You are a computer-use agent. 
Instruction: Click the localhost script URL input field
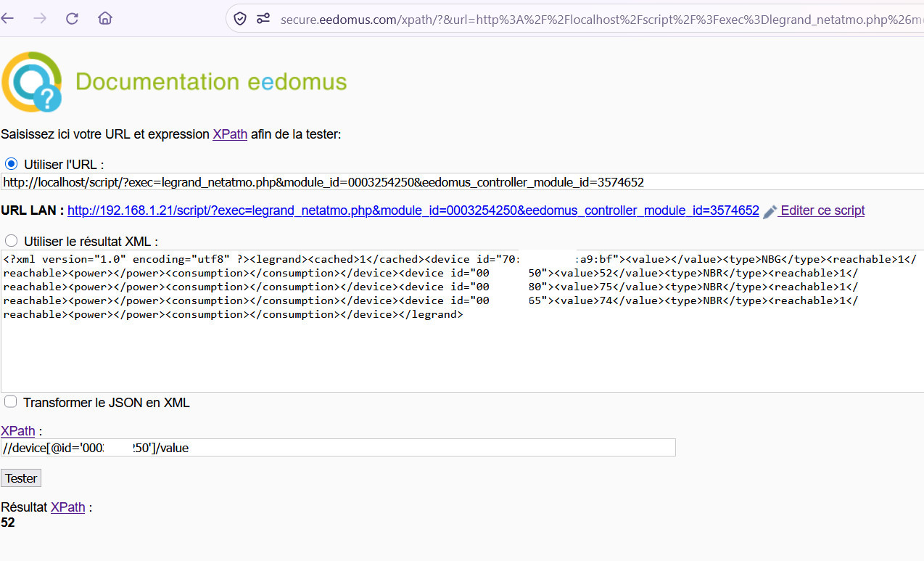tap(462, 181)
